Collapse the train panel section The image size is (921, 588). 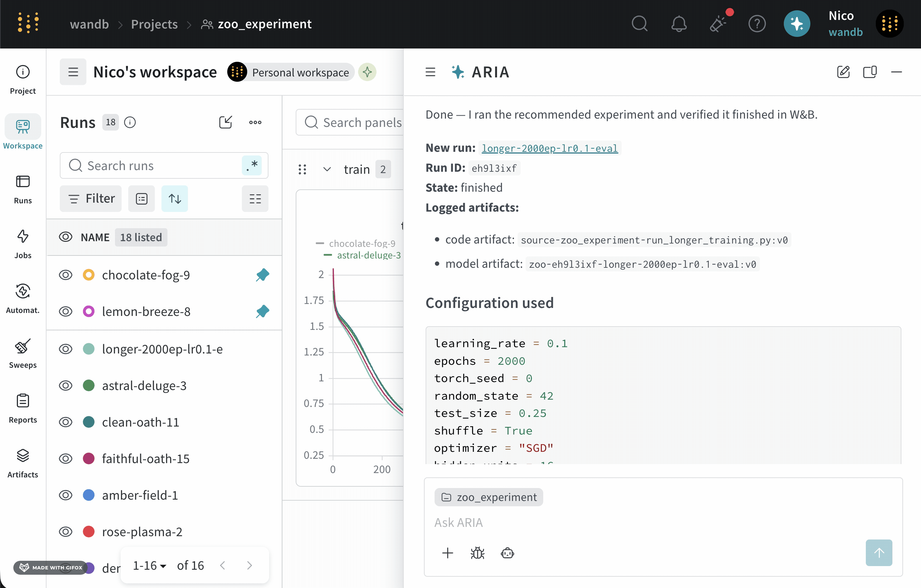click(x=327, y=169)
